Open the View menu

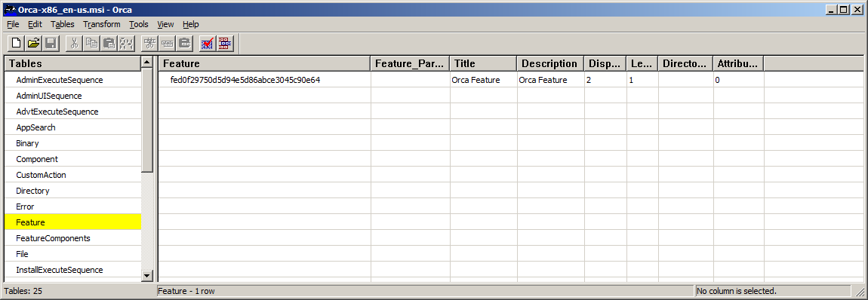[165, 24]
